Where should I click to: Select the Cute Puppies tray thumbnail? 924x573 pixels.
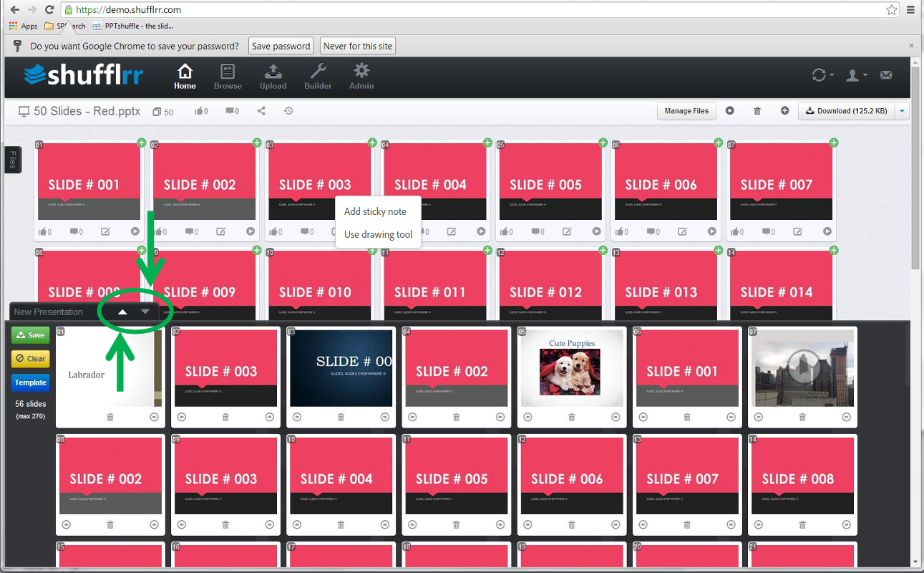[571, 368]
